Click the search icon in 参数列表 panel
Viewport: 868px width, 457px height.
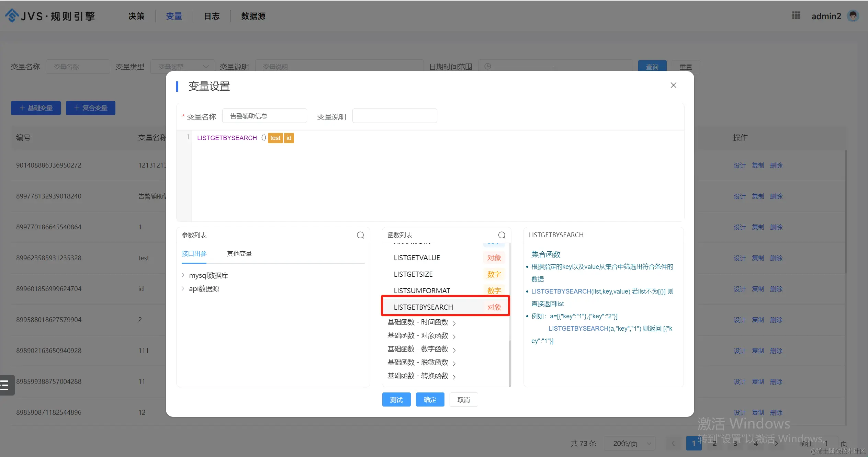tap(360, 235)
